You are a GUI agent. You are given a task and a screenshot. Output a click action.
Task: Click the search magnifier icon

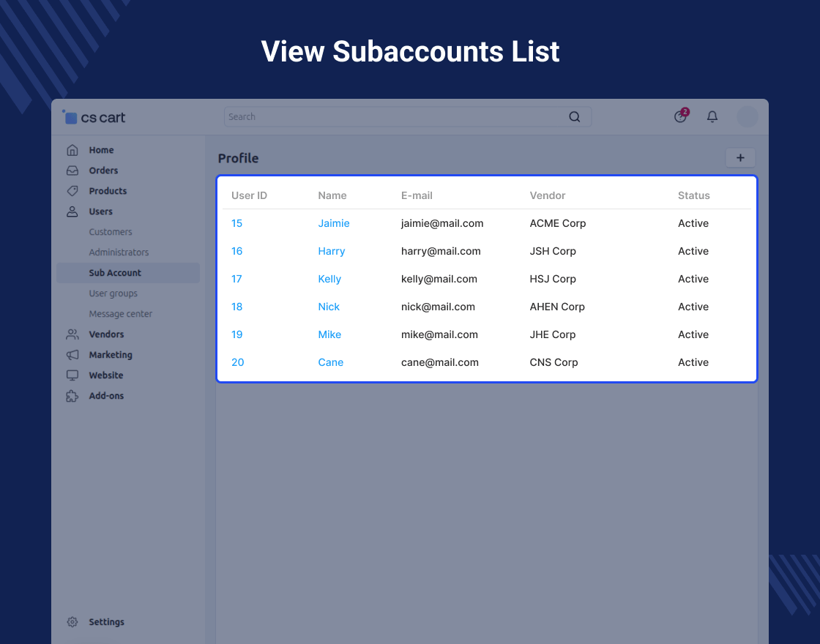coord(574,116)
